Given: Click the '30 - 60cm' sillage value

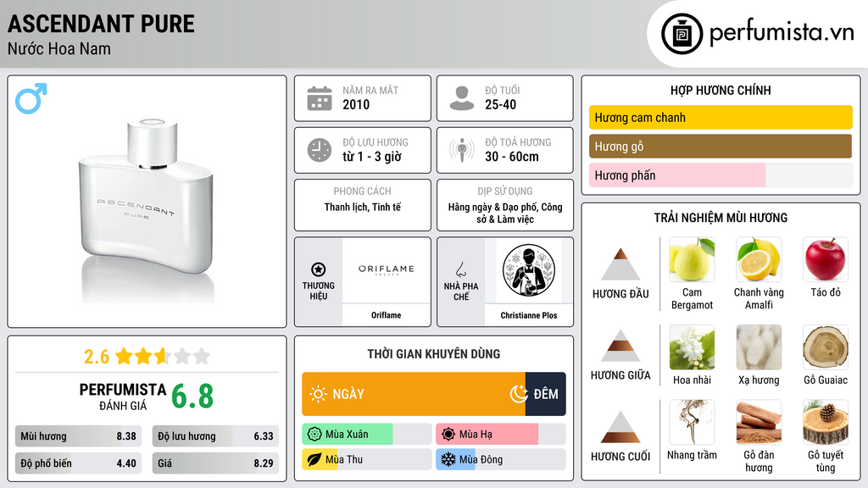Looking at the screenshot, I should click(511, 157).
